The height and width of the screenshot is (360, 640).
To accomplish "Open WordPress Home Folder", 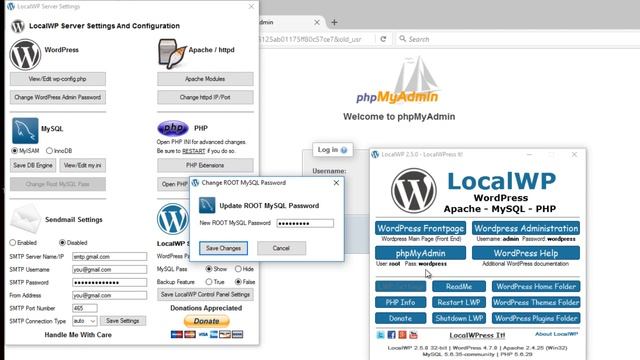I will [x=536, y=287].
